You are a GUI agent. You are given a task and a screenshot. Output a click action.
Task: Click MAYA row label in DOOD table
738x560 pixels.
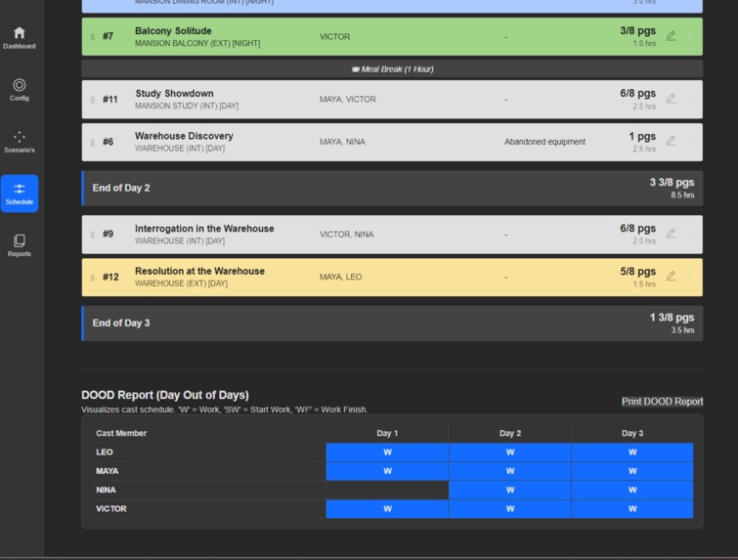pyautogui.click(x=107, y=471)
